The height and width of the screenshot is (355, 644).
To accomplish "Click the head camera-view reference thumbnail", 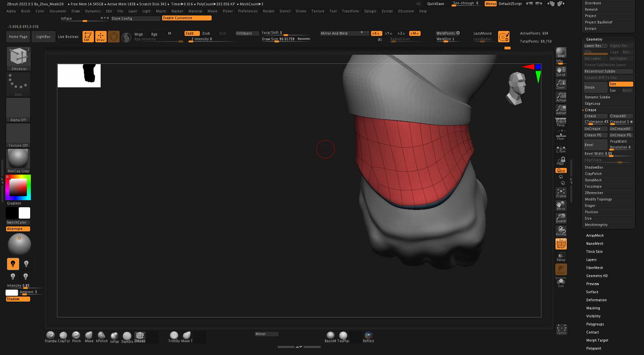I will coord(517,88).
